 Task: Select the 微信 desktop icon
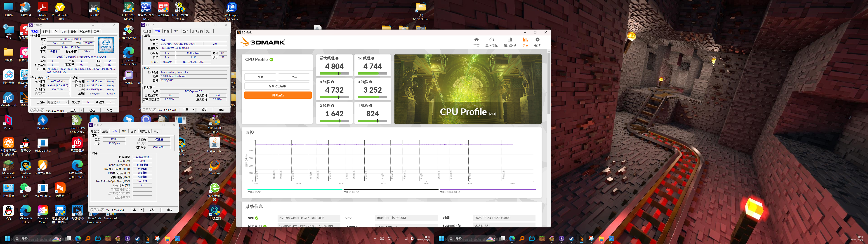coord(26,190)
